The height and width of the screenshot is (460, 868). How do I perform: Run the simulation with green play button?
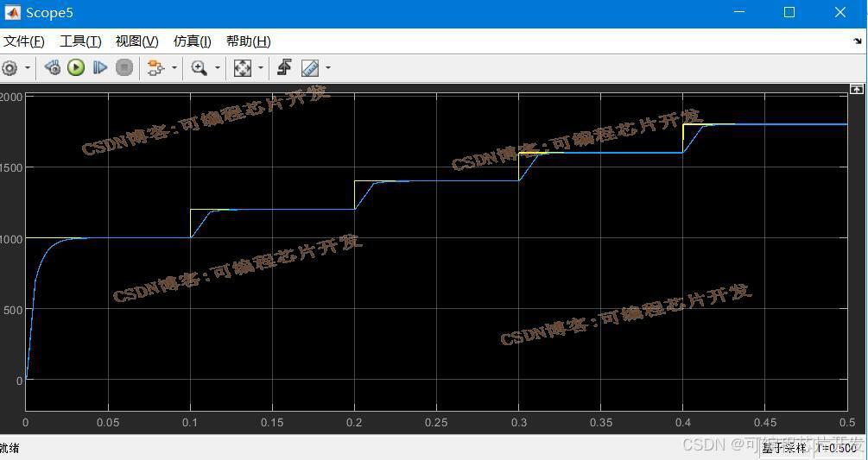click(76, 68)
